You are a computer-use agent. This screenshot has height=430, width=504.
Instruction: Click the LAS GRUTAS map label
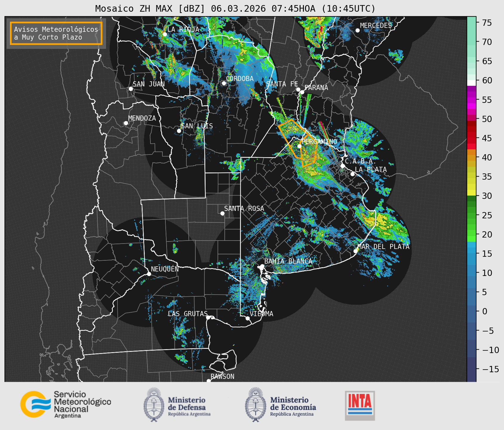[x=188, y=314]
